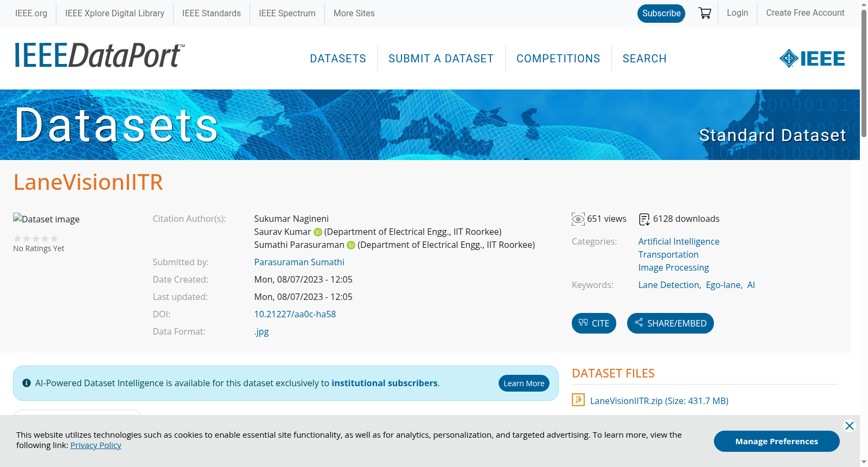
Task: Download LaneVisionIITR.zip file link
Action: coord(659,401)
